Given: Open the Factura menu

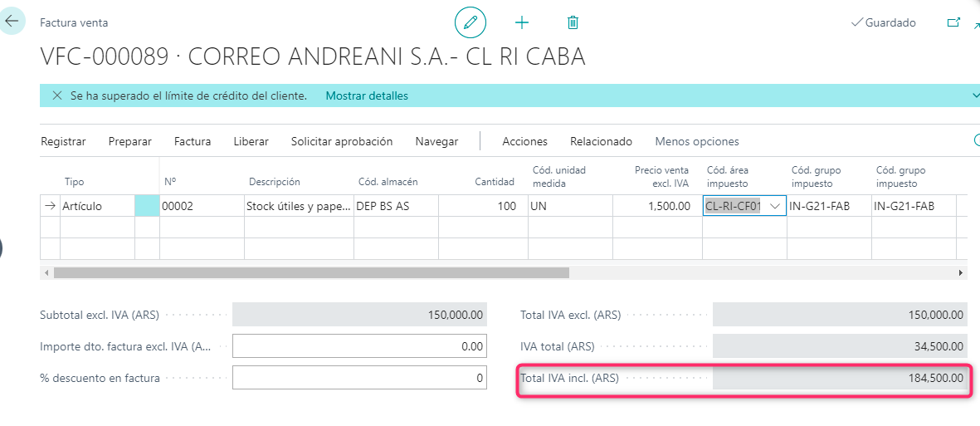Looking at the screenshot, I should (193, 141).
